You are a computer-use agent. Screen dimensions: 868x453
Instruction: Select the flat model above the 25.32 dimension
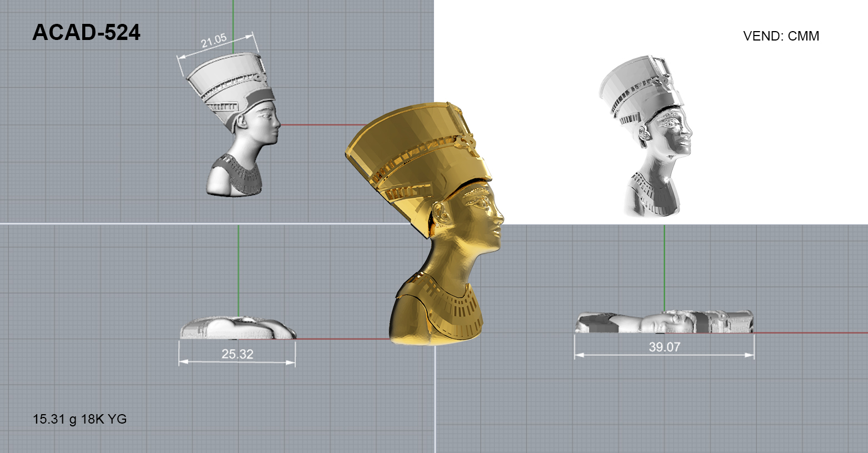[x=238, y=328]
